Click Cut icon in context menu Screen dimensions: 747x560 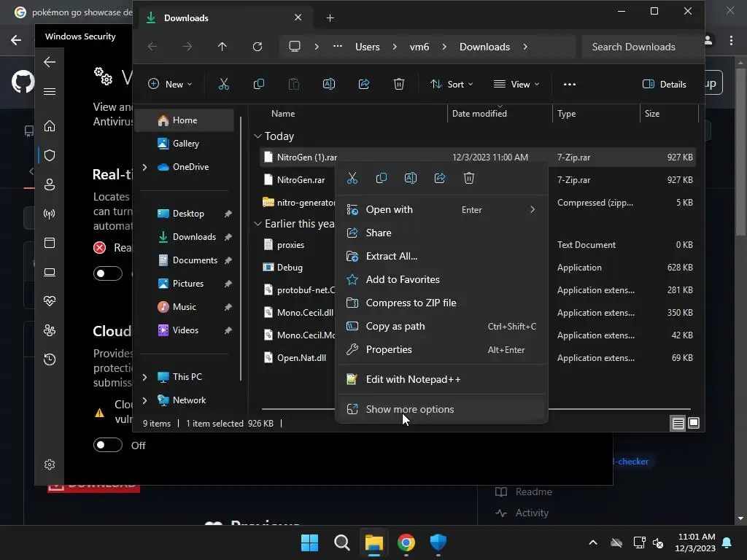coord(352,178)
